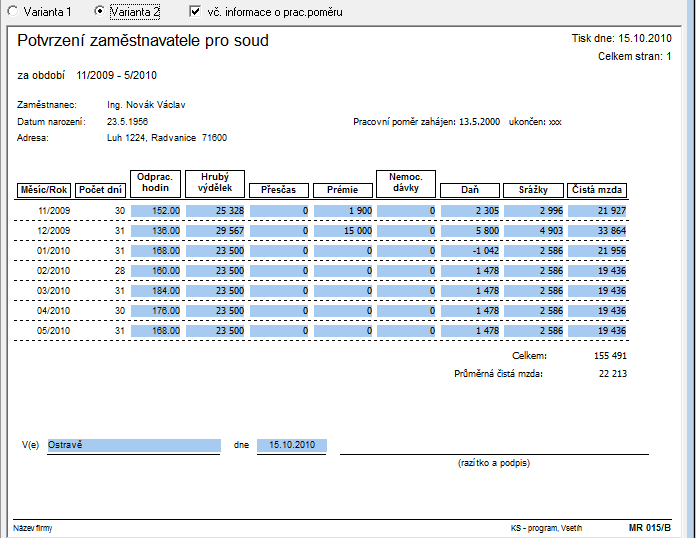Edit Daň 1 478 for 02/2010
This screenshot has height=538, width=696.
pos(470,271)
